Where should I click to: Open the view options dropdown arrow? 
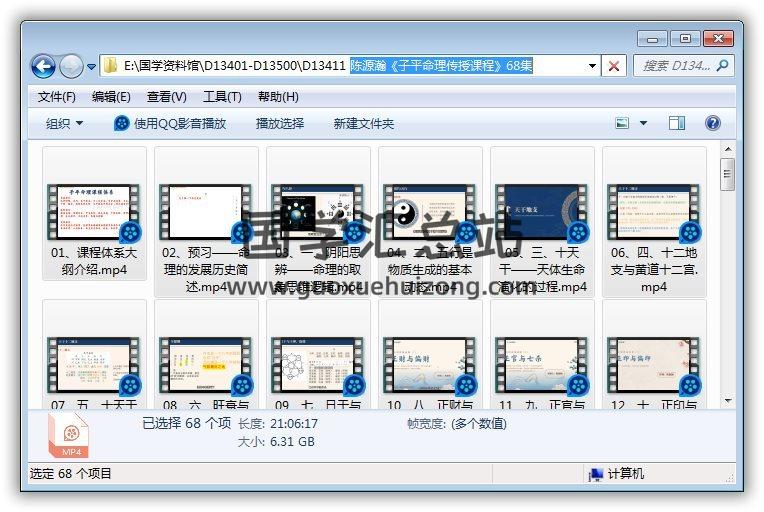[643, 123]
